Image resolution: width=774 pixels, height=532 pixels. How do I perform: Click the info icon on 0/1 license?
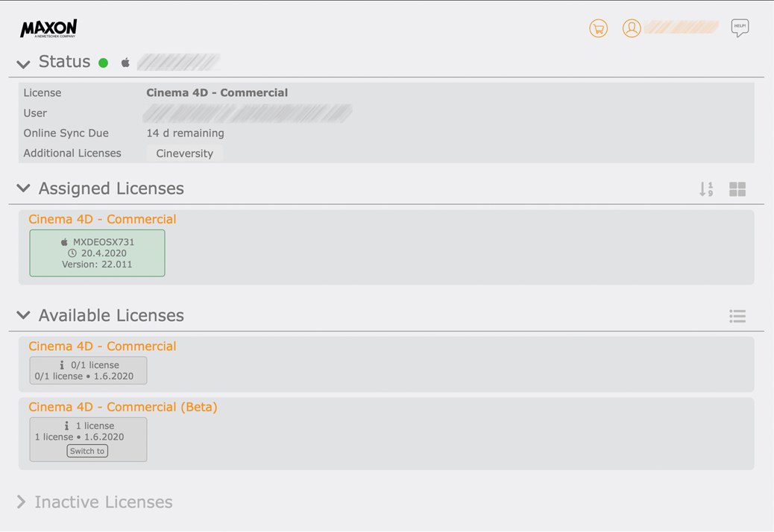[x=63, y=365]
